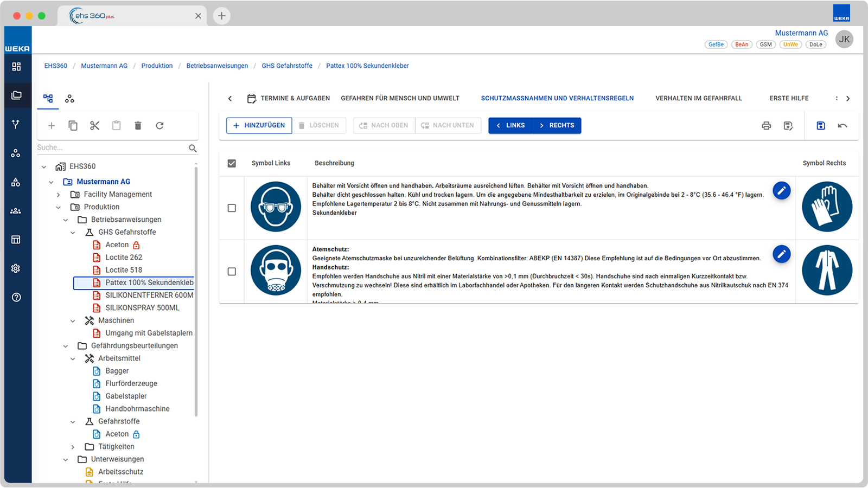Image resolution: width=868 pixels, height=488 pixels.
Task: Switch to Erste Hilfe tab
Action: coord(789,99)
